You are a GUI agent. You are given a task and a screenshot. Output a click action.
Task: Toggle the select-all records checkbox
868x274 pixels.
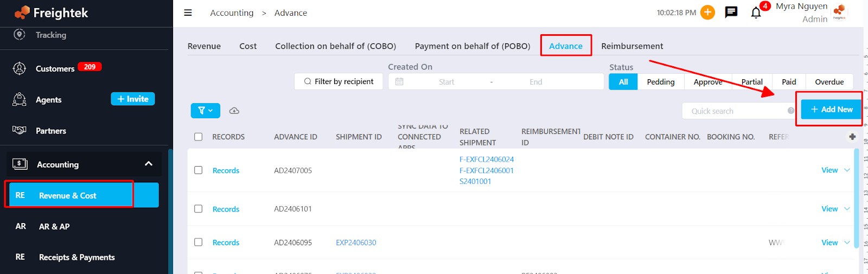coord(199,137)
